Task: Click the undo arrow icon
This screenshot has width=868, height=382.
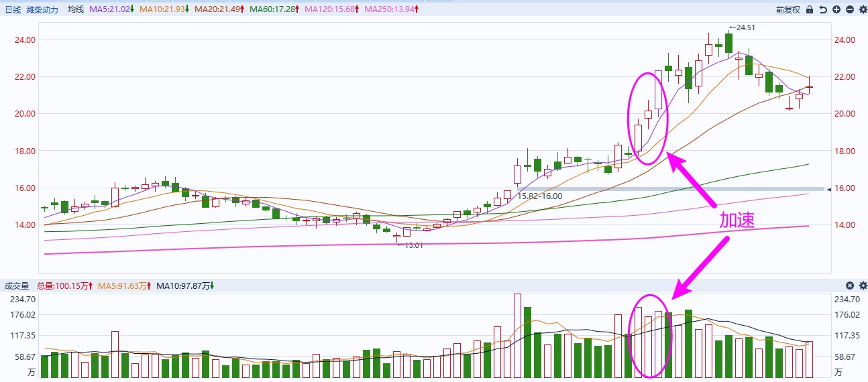Action: point(823,9)
